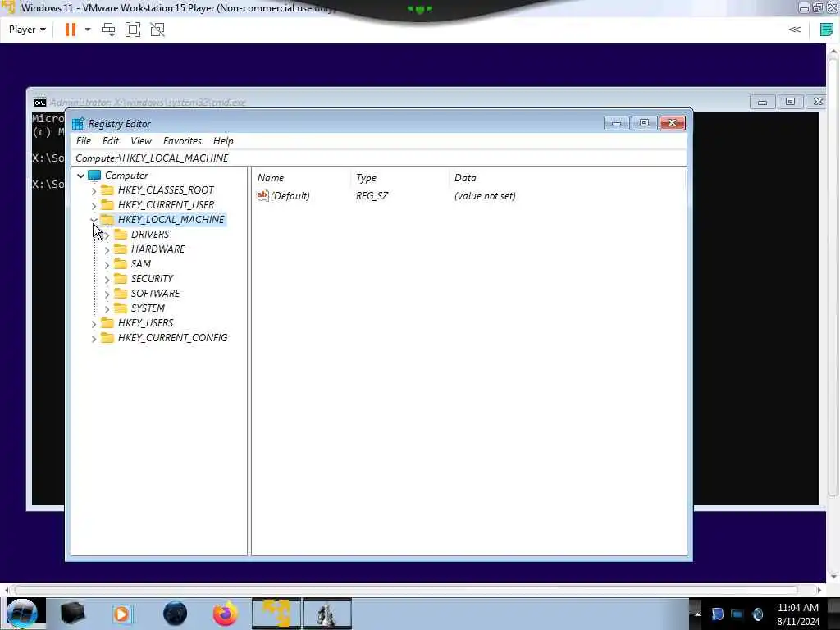Open the Edit menu in Registry Editor
This screenshot has height=630, width=840.
point(111,141)
